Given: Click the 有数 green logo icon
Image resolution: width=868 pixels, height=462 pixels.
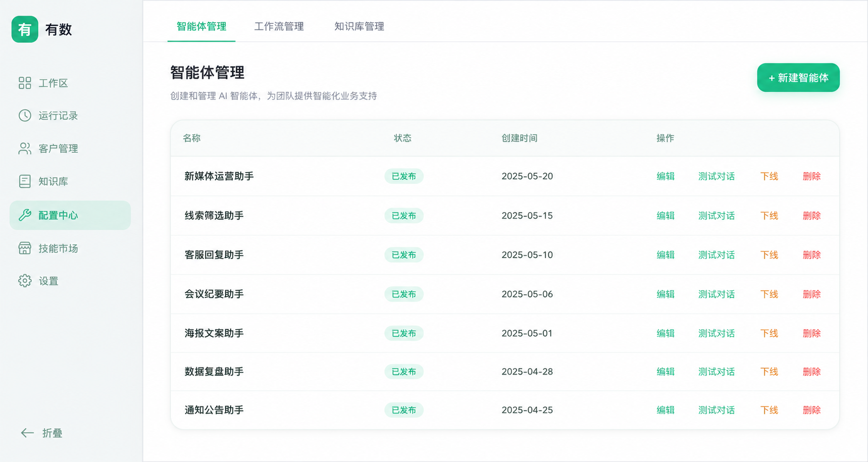Looking at the screenshot, I should click(x=25, y=29).
